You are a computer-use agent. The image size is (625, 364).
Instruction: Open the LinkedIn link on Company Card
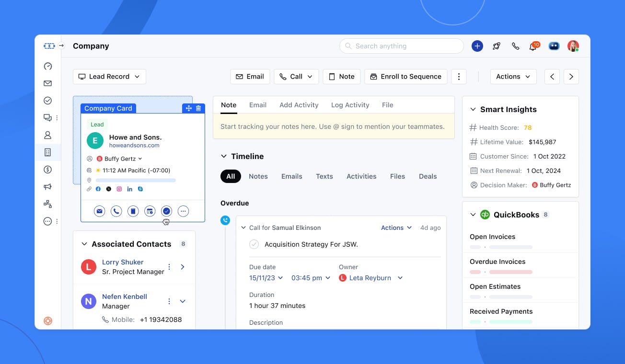pyautogui.click(x=130, y=189)
